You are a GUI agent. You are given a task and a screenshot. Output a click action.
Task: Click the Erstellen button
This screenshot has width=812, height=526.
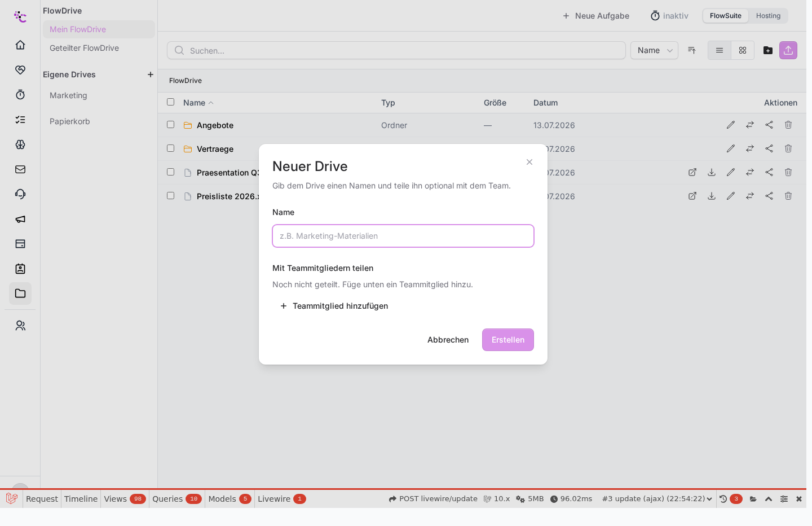click(508, 340)
